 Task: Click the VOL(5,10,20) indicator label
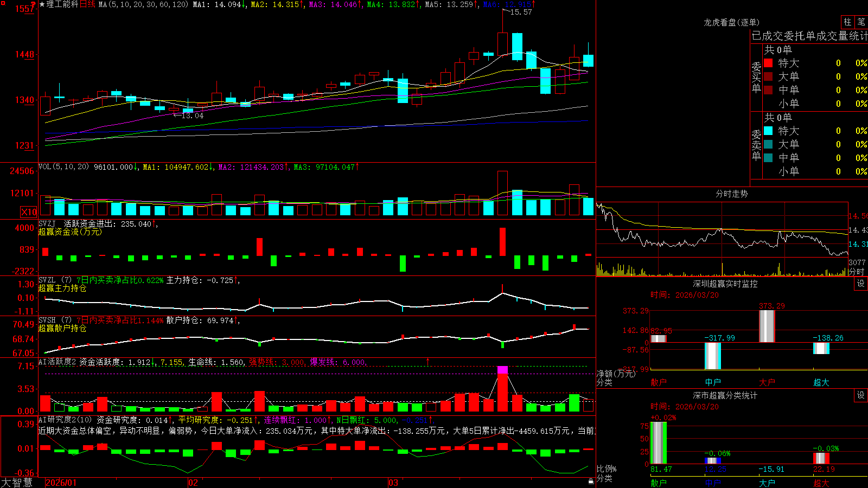(63, 167)
